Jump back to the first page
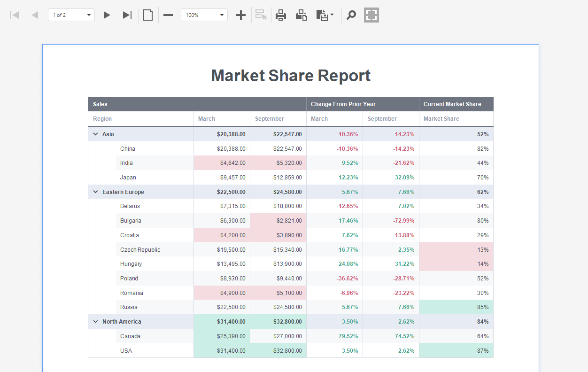 (15, 15)
